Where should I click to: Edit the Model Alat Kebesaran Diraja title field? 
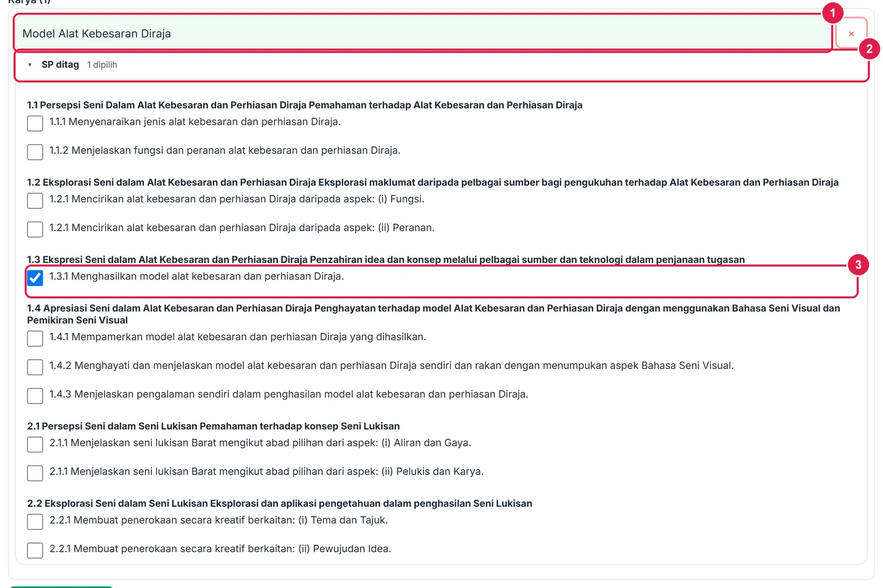[x=423, y=33]
